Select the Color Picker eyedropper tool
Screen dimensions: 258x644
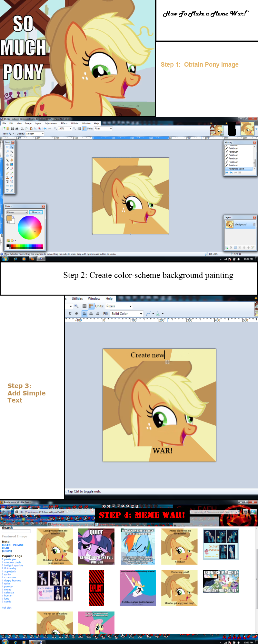point(12,173)
